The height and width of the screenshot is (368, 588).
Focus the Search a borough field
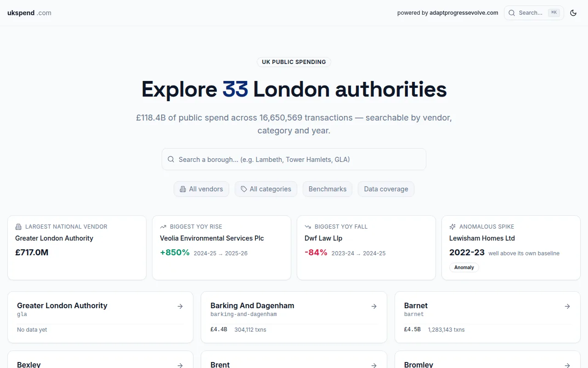[294, 159]
